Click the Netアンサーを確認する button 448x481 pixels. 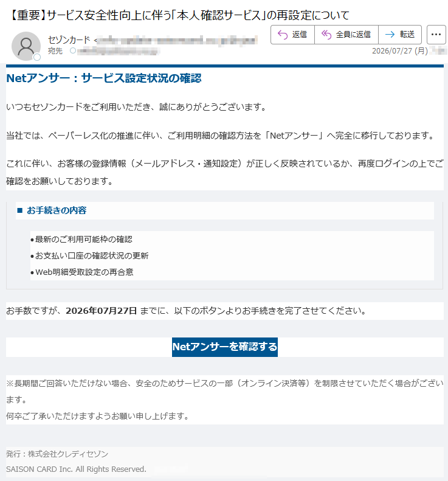coord(225,347)
